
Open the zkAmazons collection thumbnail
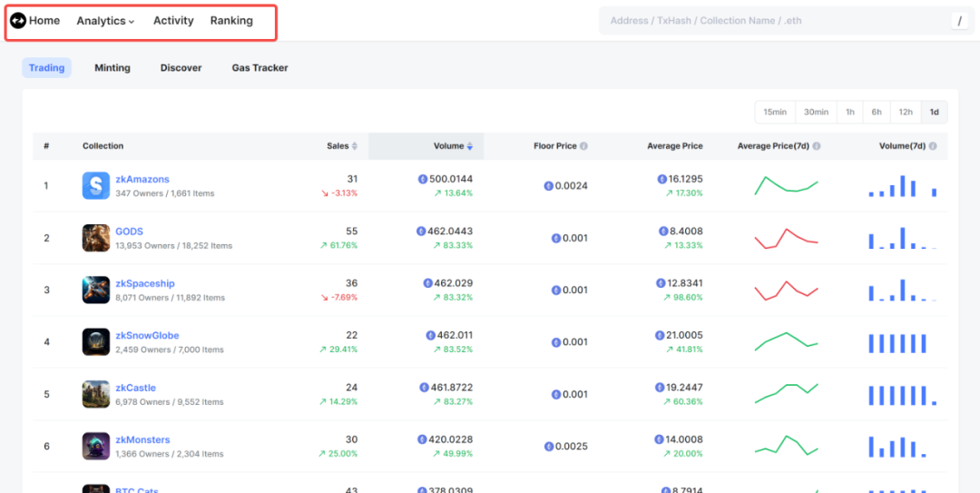[95, 186]
